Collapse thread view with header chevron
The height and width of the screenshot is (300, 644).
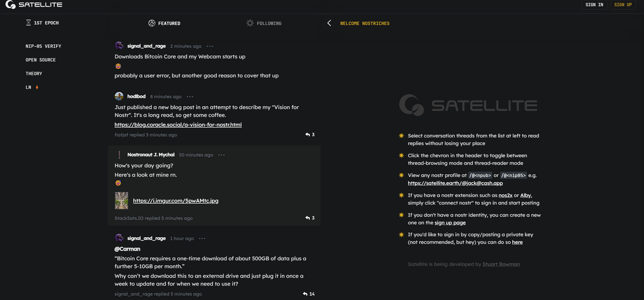pos(329,23)
